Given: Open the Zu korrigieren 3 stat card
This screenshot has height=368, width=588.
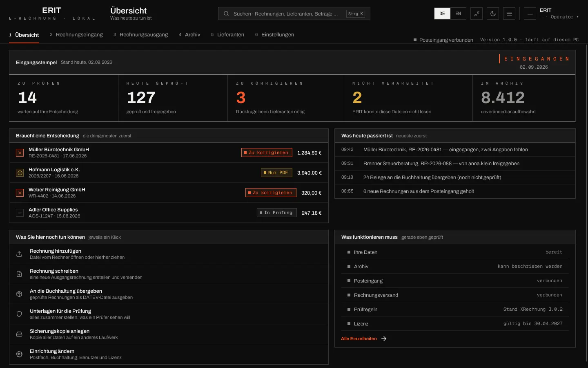Looking at the screenshot, I should 286,98.
